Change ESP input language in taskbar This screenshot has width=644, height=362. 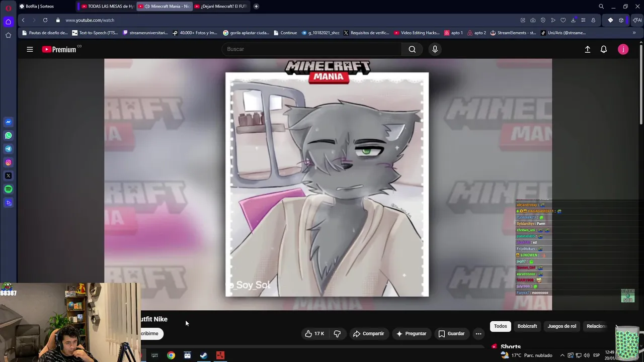[596, 355]
